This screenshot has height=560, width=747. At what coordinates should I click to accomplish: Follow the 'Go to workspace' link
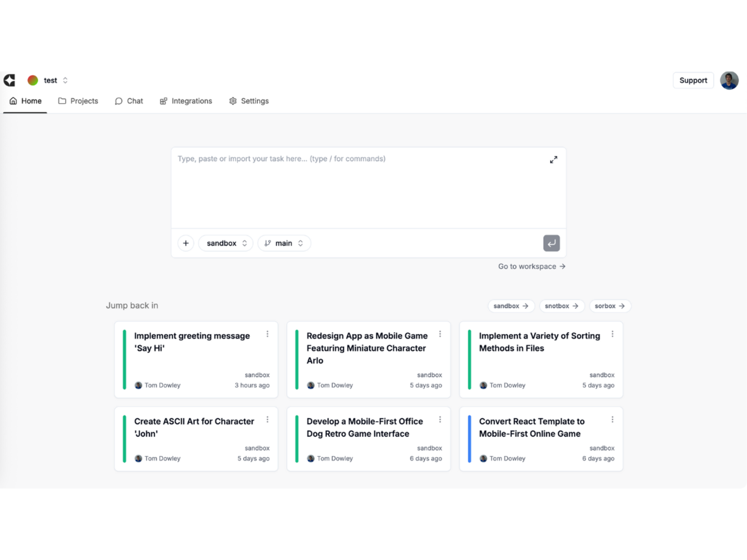pos(531,266)
